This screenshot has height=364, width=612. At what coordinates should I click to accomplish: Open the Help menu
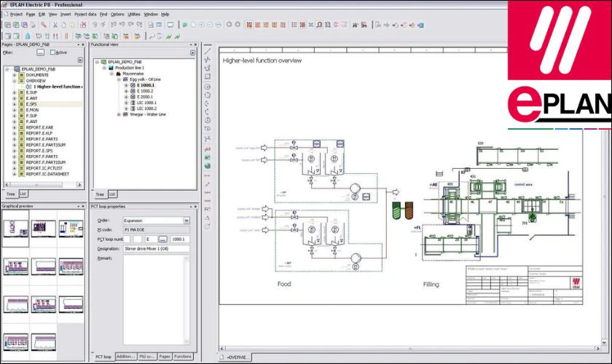(x=165, y=14)
